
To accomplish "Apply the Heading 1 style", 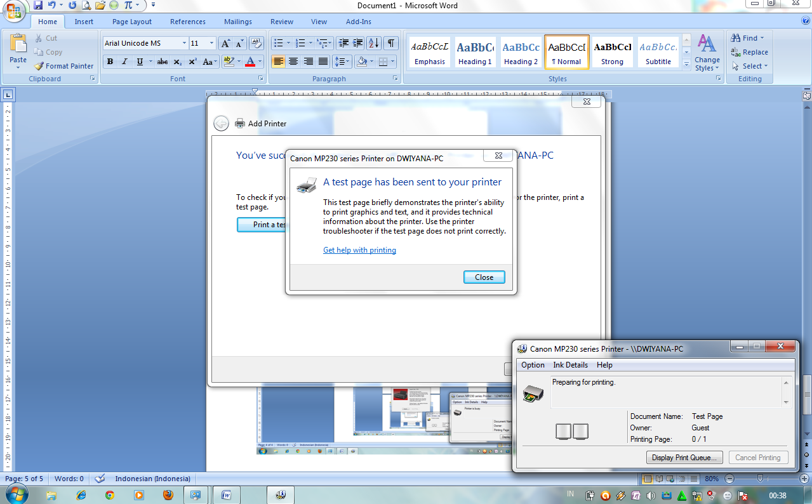I will click(x=475, y=51).
